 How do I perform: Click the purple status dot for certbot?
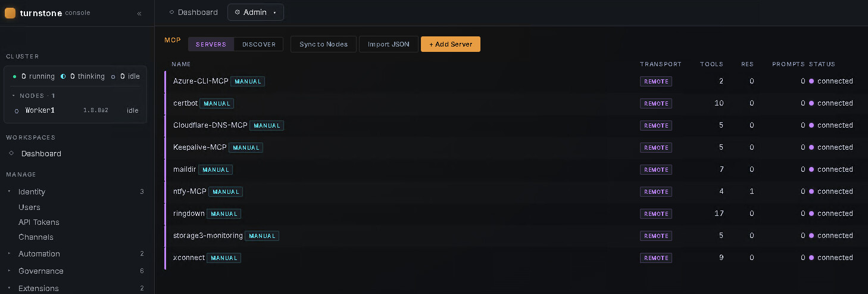(x=811, y=103)
